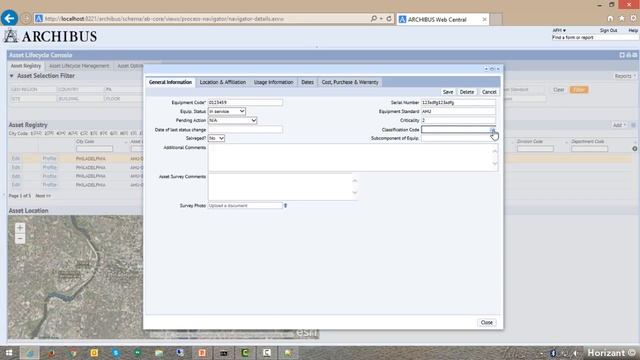Zoom out on the Asset Location map
The height and width of the screenshot is (360, 640).
point(20,238)
